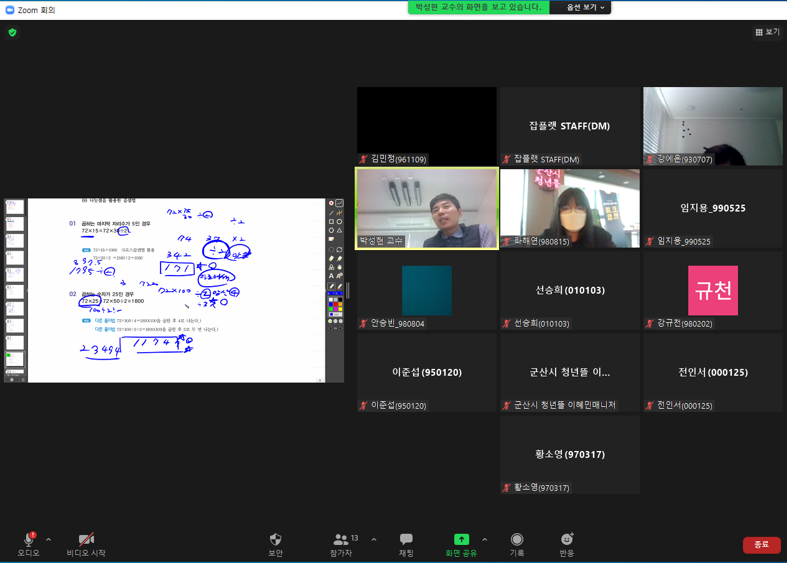Open the 옵션 보기 dropdown
The image size is (787, 563).
click(585, 7)
